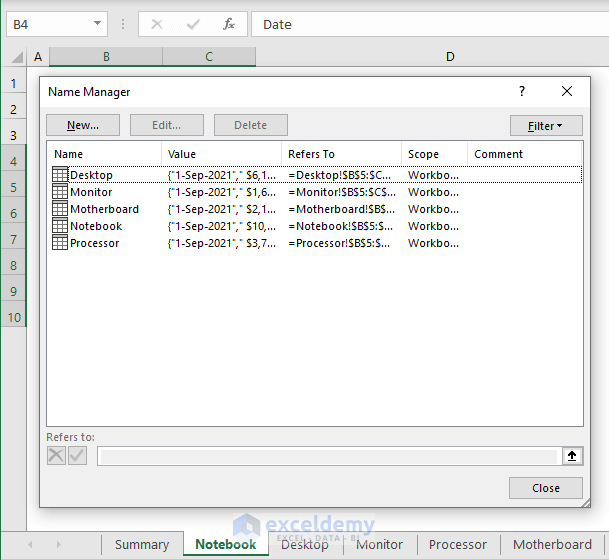
Task: Click the =Notebook!$B$5:$... reference
Action: tap(340, 226)
